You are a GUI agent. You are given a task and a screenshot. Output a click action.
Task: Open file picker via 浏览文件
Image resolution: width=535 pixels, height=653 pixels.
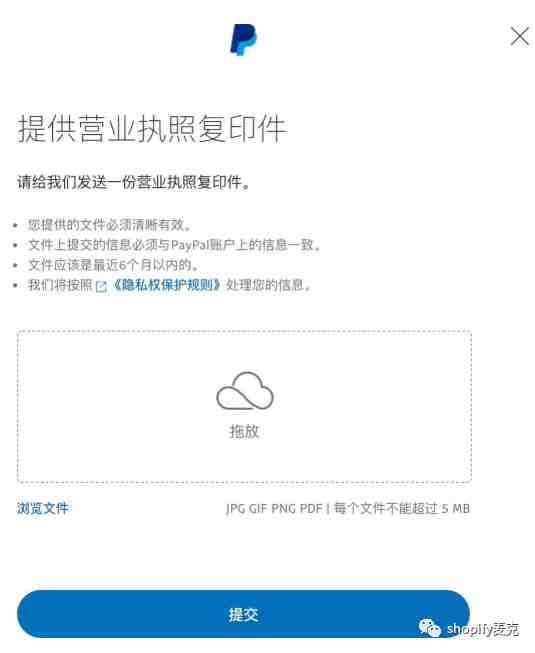pos(42,508)
